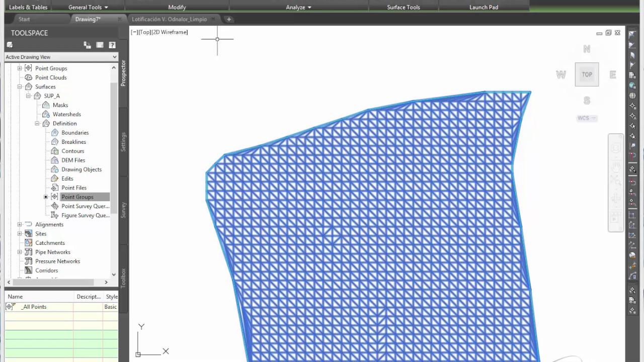Viewport: 644px width, 362px height.
Task: Click ViewCube compass letter E
Action: click(x=612, y=74)
